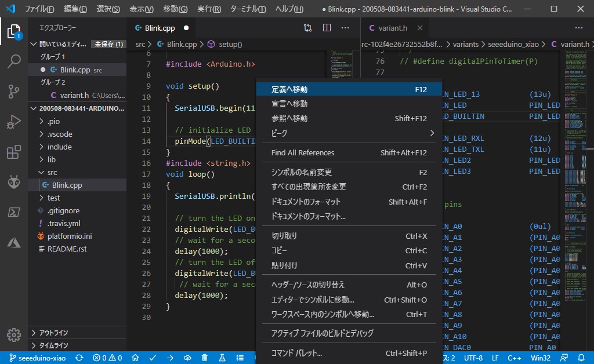Open the Source Control view
594x364 pixels.
point(14,92)
